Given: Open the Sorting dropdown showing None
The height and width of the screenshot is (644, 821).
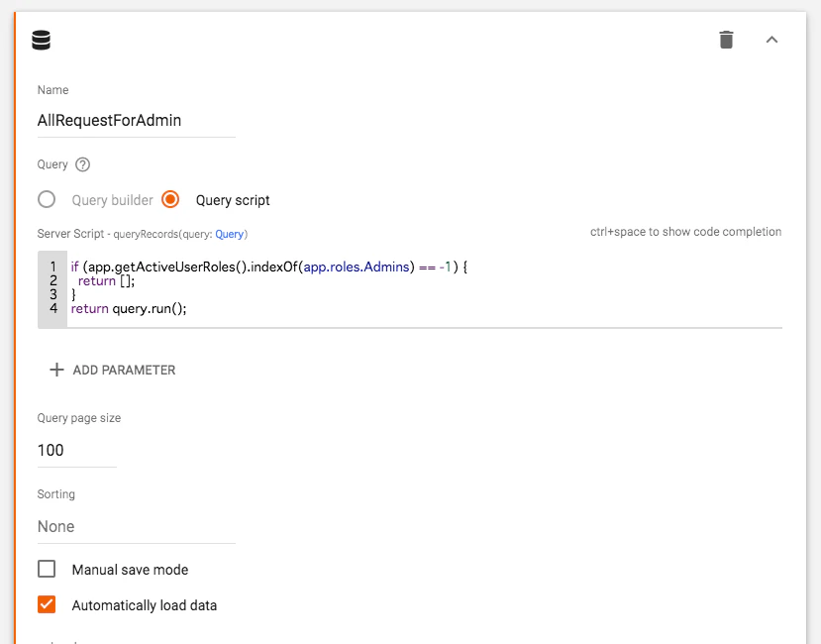Looking at the screenshot, I should [136, 527].
